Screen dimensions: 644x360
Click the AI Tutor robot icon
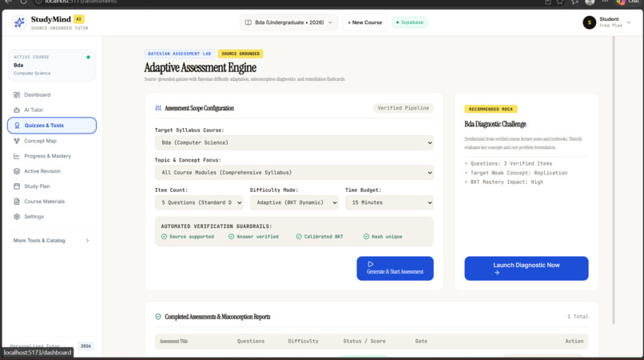[x=17, y=110]
